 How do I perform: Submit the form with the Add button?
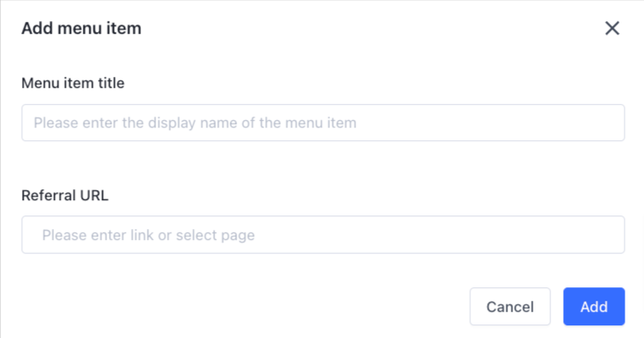593,307
